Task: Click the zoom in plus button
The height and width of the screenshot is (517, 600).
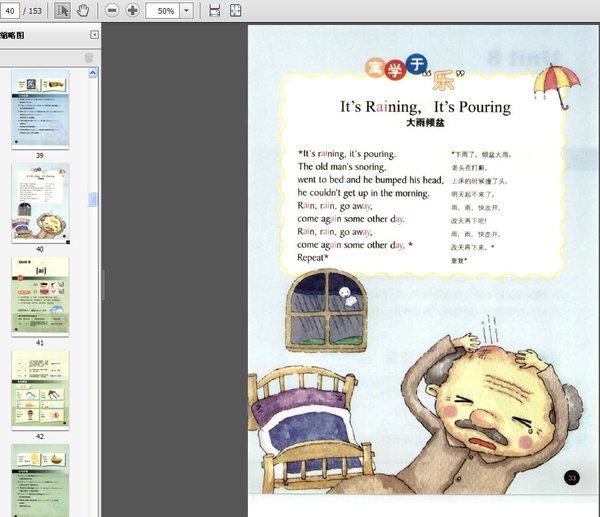Action: click(x=133, y=10)
